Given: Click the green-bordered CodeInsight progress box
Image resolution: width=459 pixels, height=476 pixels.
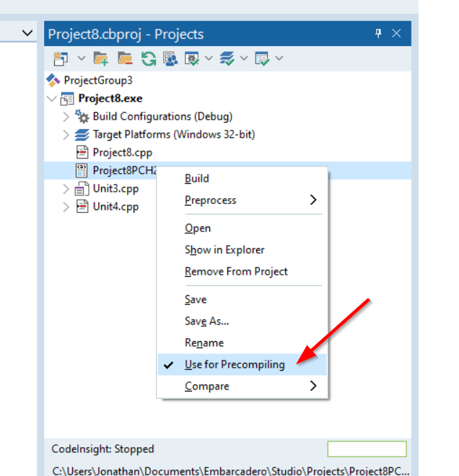Looking at the screenshot, I should pyautogui.click(x=367, y=449).
